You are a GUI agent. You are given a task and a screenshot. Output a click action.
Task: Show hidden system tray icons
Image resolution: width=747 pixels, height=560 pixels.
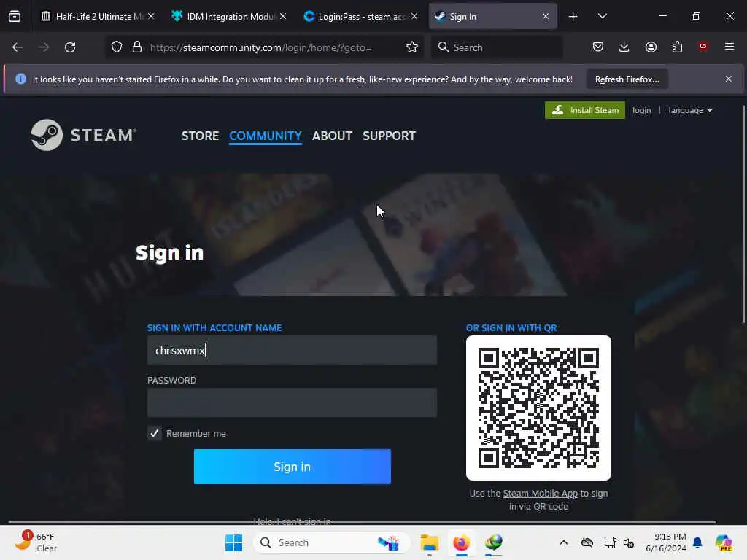[x=564, y=542]
